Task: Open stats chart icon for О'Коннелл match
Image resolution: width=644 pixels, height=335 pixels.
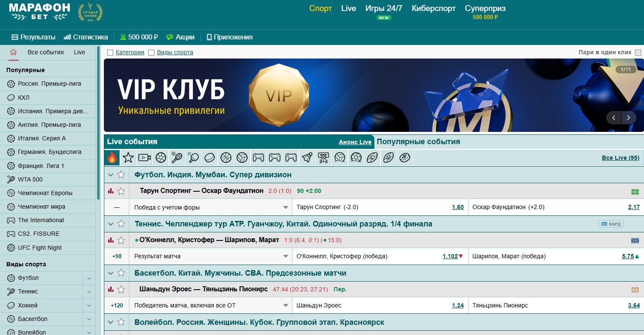Action: coord(111,240)
